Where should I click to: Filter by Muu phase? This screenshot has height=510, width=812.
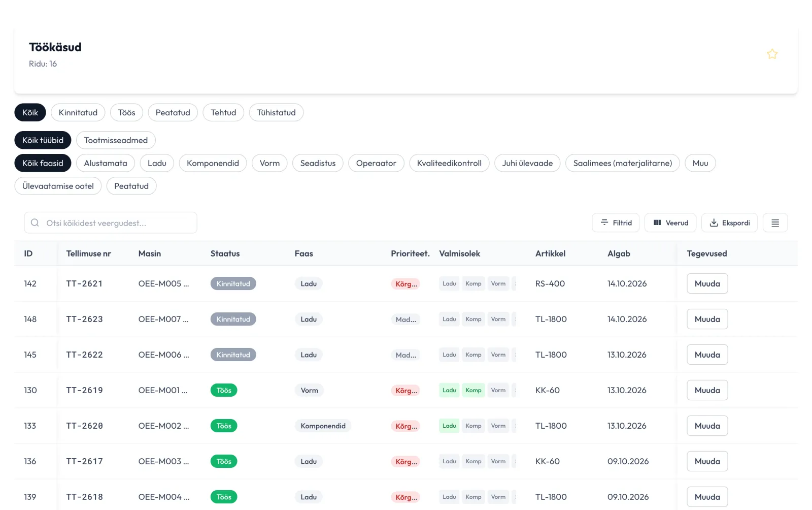pos(700,163)
